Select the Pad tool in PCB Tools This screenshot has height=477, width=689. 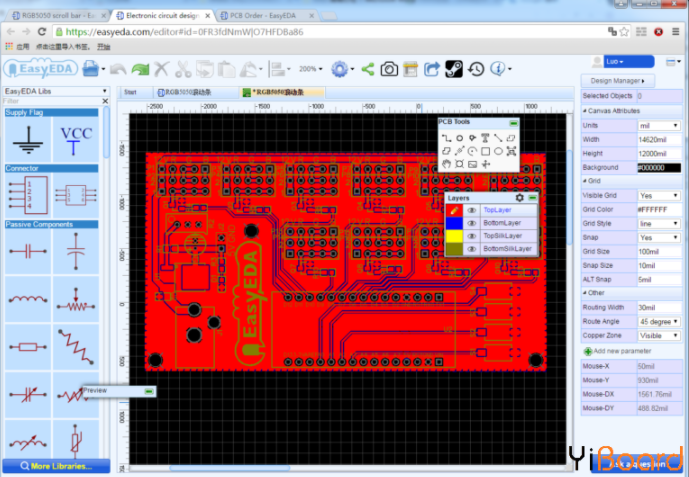pyautogui.click(x=460, y=138)
